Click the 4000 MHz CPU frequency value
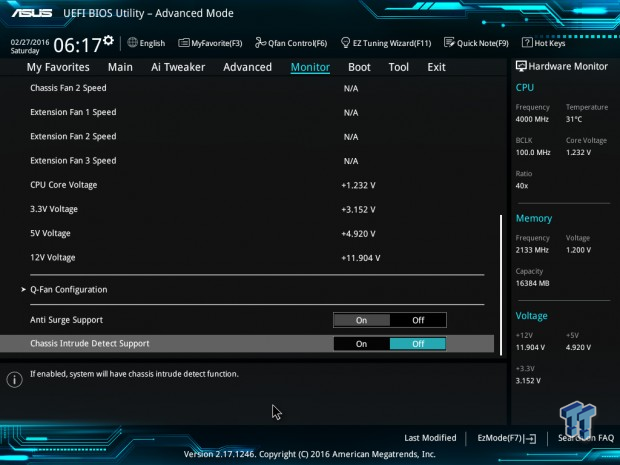 coord(532,119)
